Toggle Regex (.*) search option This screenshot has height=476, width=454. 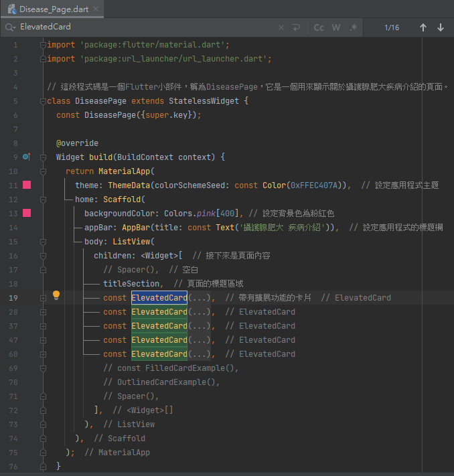pyautogui.click(x=354, y=27)
